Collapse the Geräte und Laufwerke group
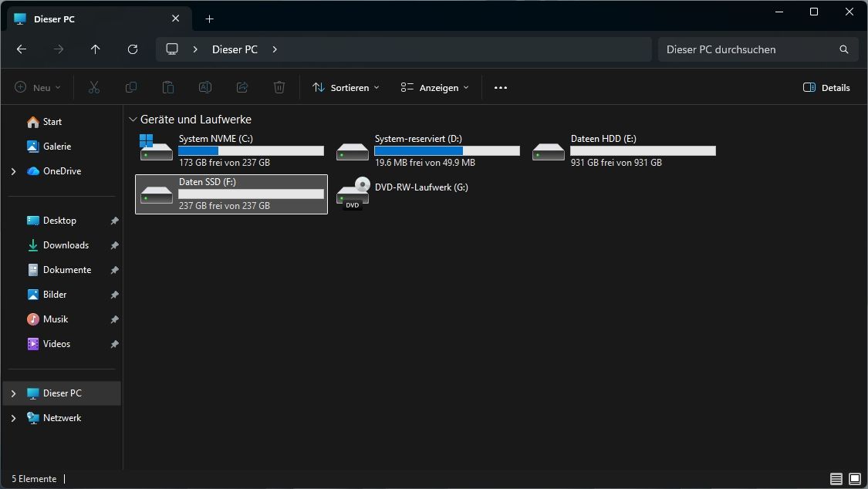This screenshot has height=489, width=868. [133, 120]
